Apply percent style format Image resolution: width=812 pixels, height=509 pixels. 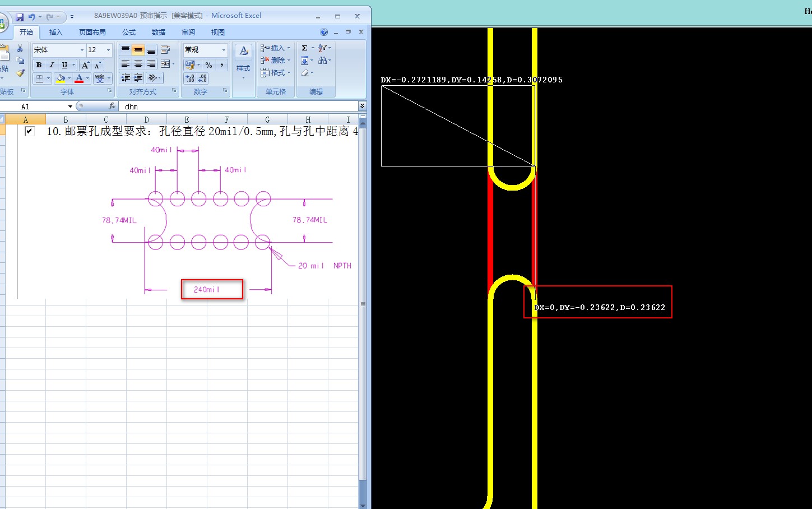[208, 65]
